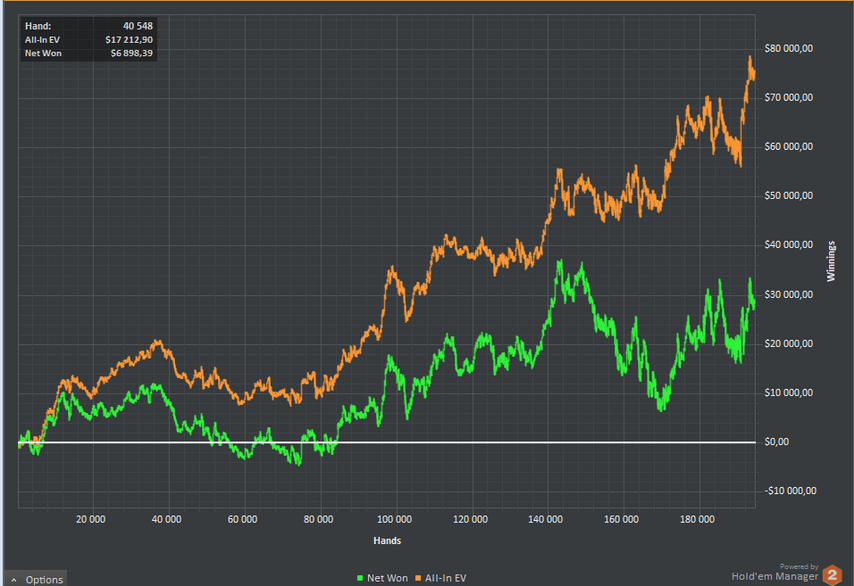
Task: Click the All-In EV value $17 212,90
Action: [129, 38]
